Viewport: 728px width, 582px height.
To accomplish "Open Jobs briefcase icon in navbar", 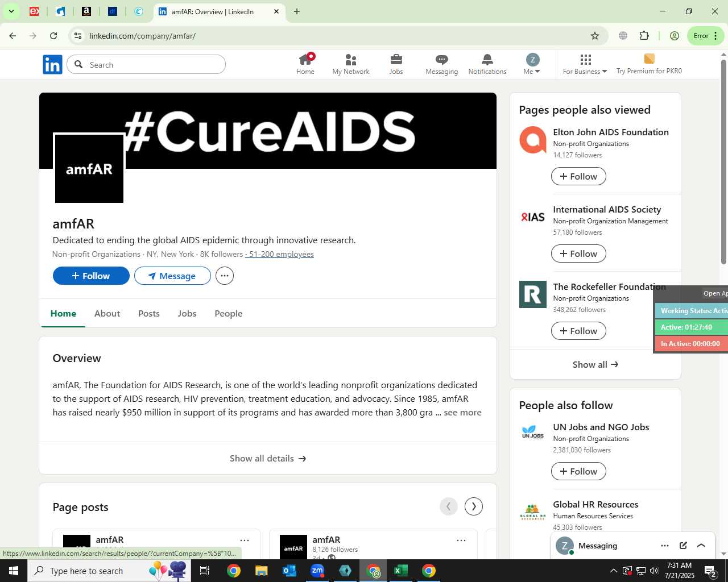I will point(396,64).
